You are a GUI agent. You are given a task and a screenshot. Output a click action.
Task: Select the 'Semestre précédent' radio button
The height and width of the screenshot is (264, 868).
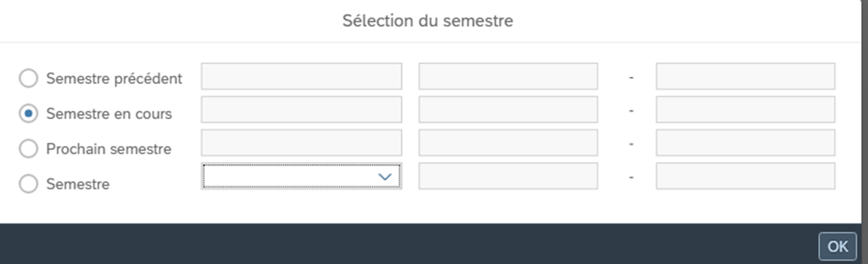coord(28,78)
